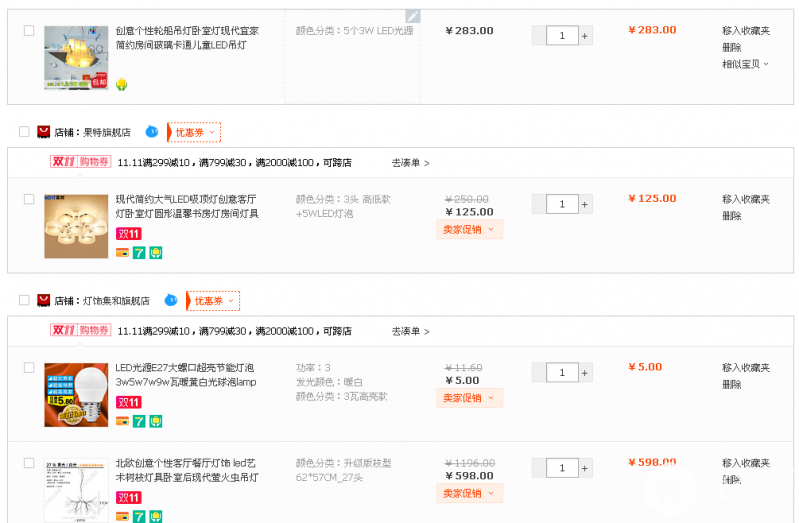Click the credit card icon under the E27 LED bulb
This screenshot has height=523, width=799.
[122, 421]
